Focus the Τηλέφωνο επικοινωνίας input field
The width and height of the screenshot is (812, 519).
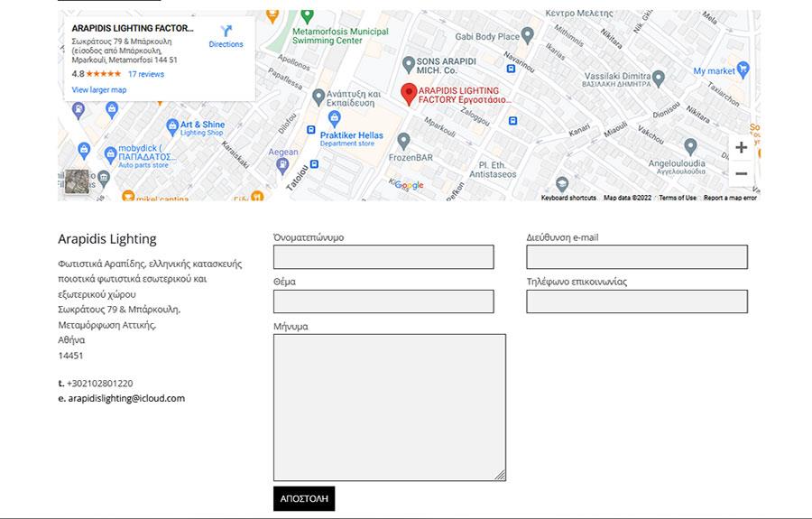[x=637, y=301]
